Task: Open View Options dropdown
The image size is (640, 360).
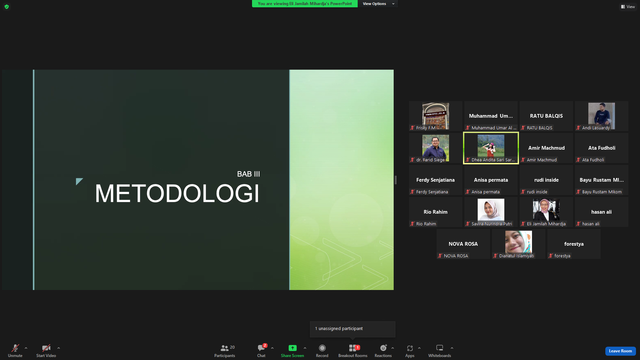Action: coord(378,4)
